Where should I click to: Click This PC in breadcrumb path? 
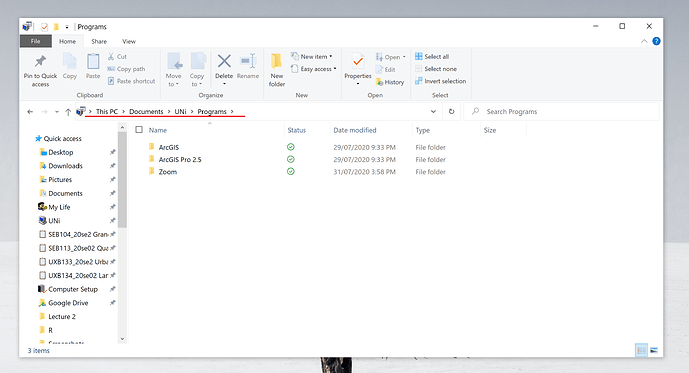tap(107, 112)
